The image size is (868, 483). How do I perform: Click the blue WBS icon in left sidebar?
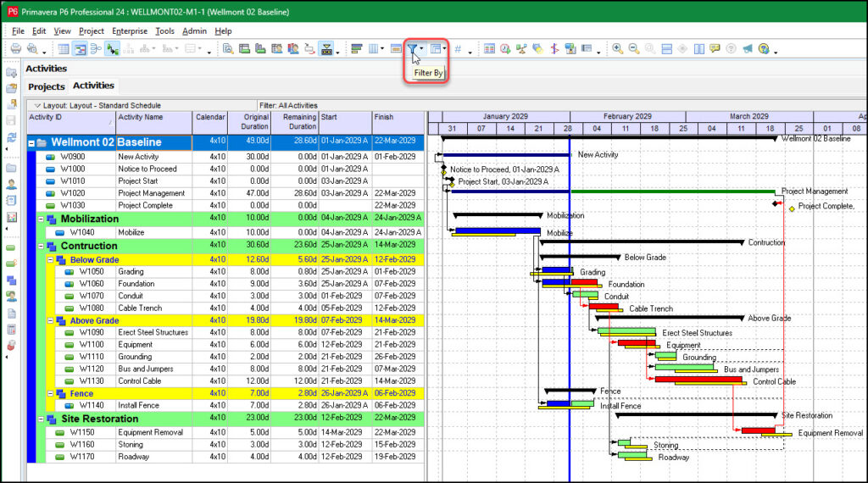coord(11,280)
